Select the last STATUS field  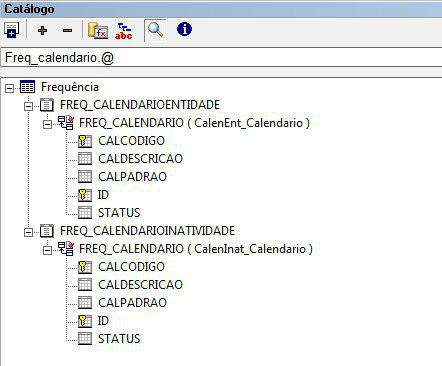click(119, 339)
